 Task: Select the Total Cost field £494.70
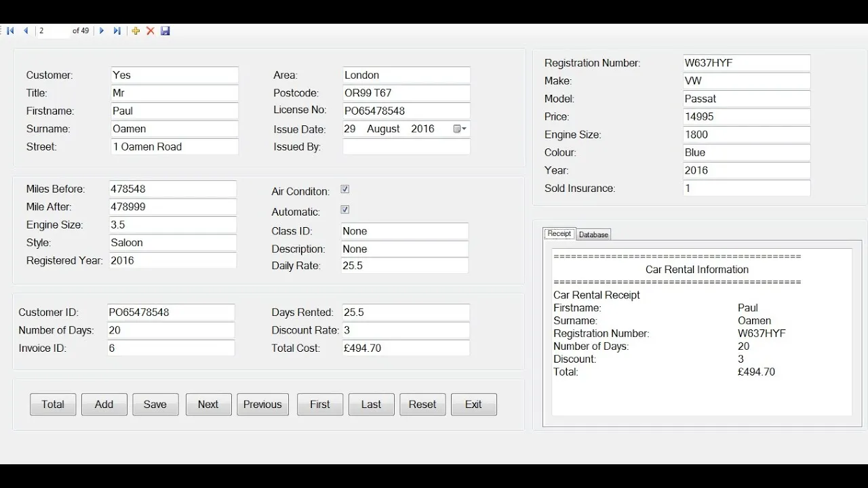tap(406, 348)
